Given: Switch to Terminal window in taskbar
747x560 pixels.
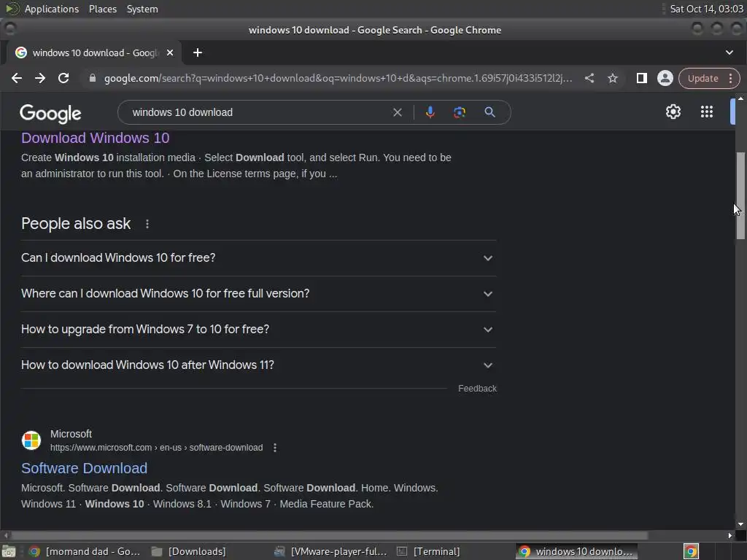Looking at the screenshot, I should (x=429, y=551).
